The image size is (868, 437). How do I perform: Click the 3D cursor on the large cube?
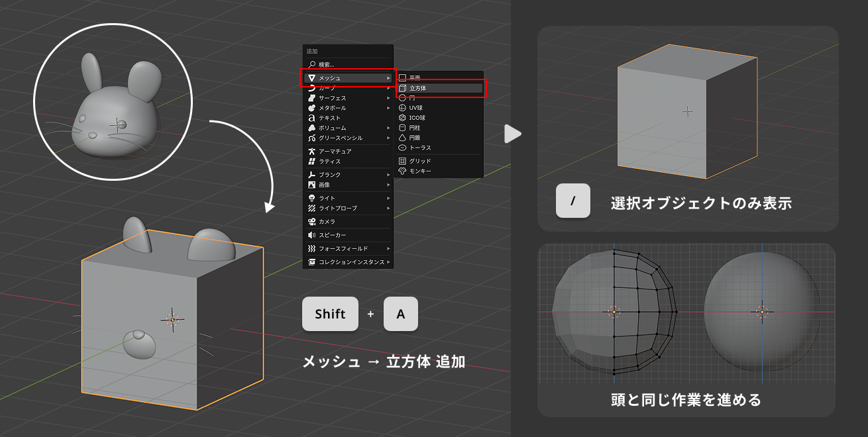coord(172,320)
